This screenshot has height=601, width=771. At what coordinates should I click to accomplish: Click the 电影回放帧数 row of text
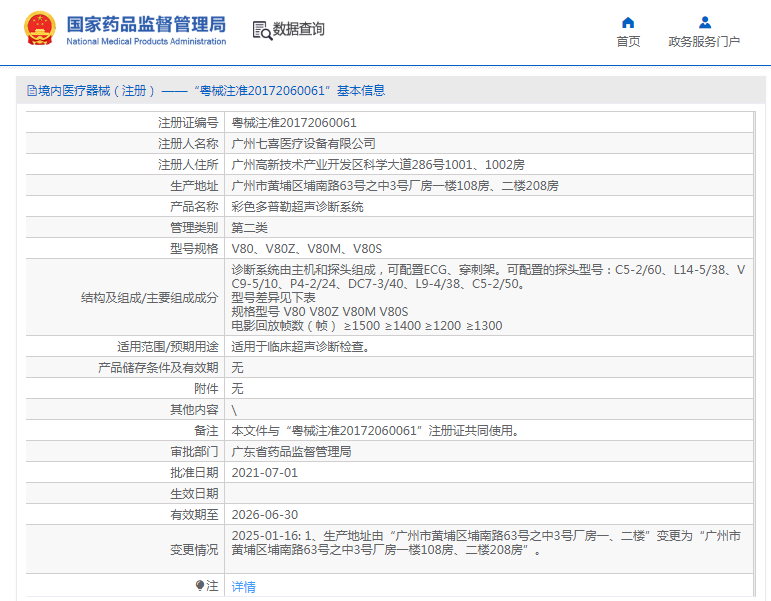(x=367, y=326)
